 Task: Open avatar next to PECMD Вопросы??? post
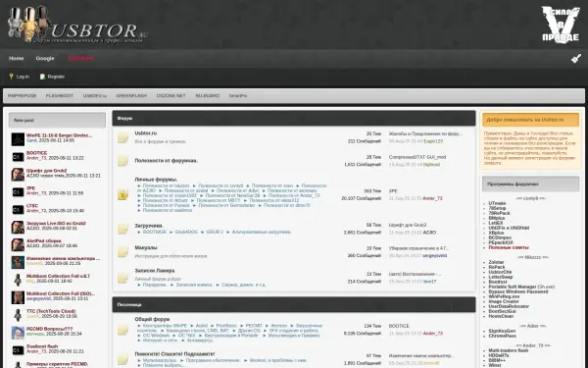tap(18, 333)
